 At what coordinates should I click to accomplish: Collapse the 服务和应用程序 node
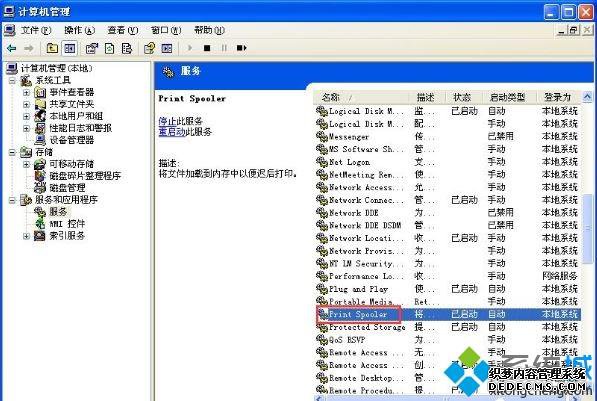(x=12, y=200)
